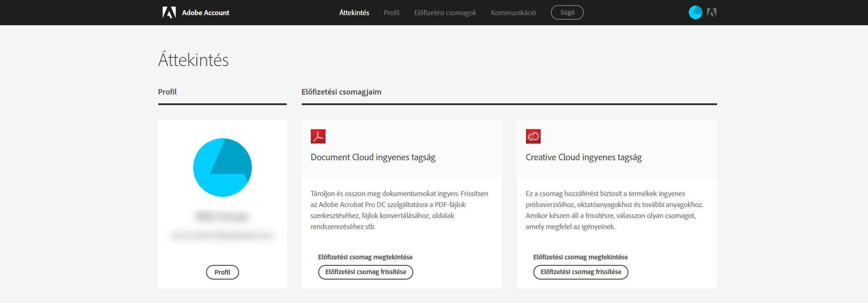Click the Profil section heading
The image size is (868, 303).
(167, 92)
